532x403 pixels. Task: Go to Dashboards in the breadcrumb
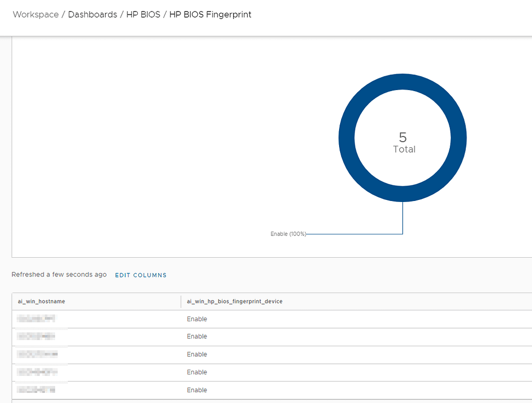93,15
